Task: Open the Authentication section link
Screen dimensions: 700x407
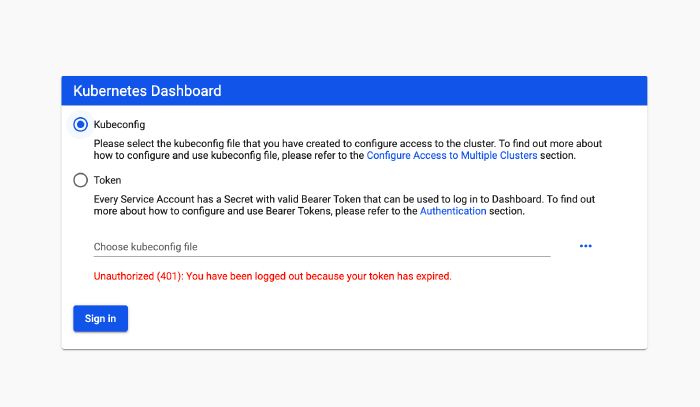Action: [x=453, y=211]
